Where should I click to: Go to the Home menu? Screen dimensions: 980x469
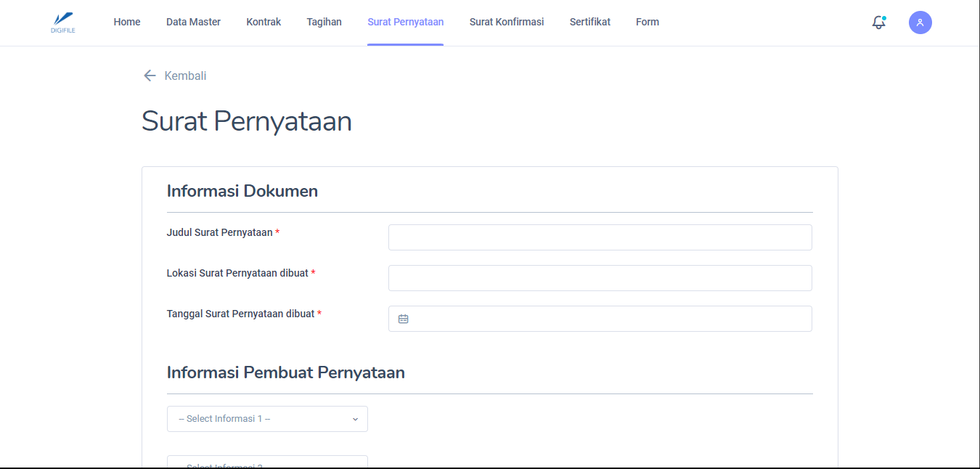[x=127, y=22]
